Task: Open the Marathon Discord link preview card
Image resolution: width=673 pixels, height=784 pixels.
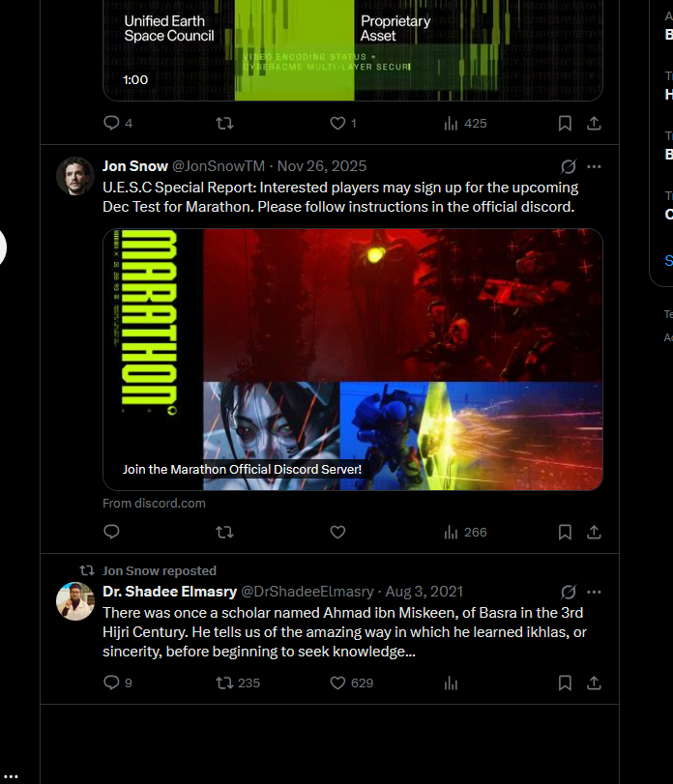Action: 353,360
